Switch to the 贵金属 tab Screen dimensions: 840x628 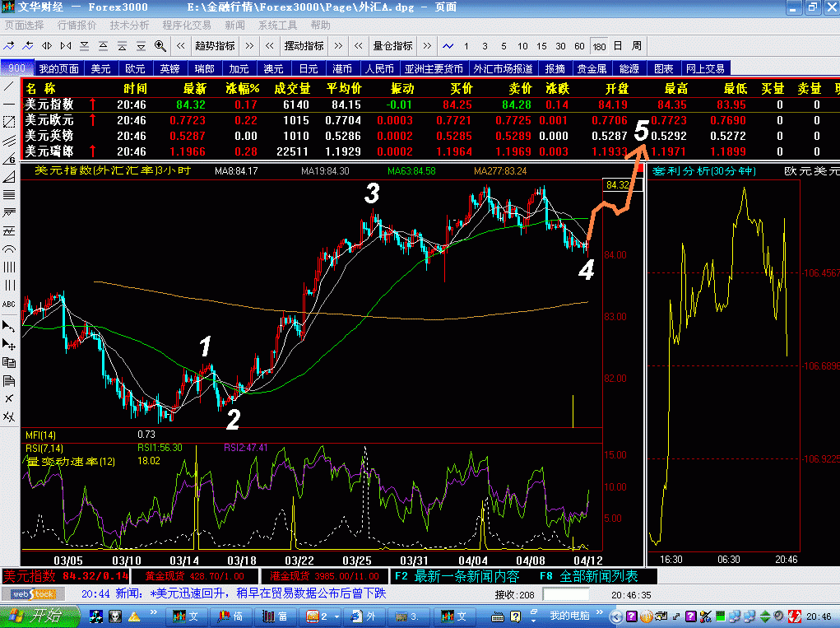tap(592, 68)
